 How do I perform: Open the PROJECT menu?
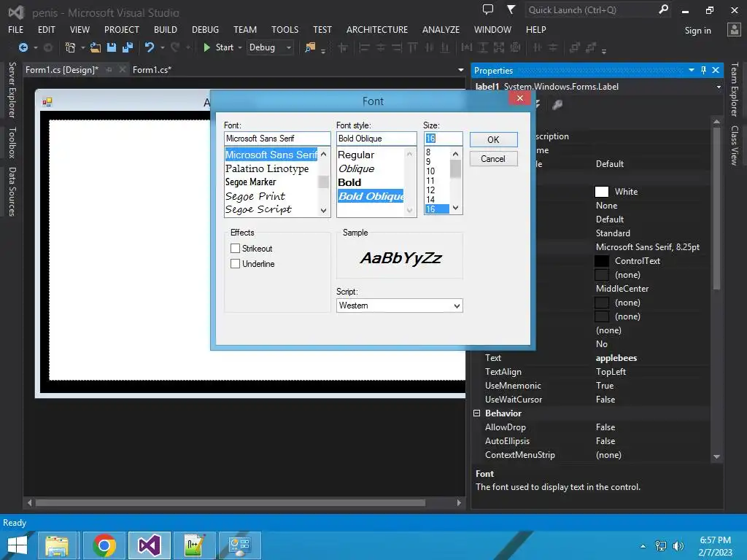(x=122, y=29)
